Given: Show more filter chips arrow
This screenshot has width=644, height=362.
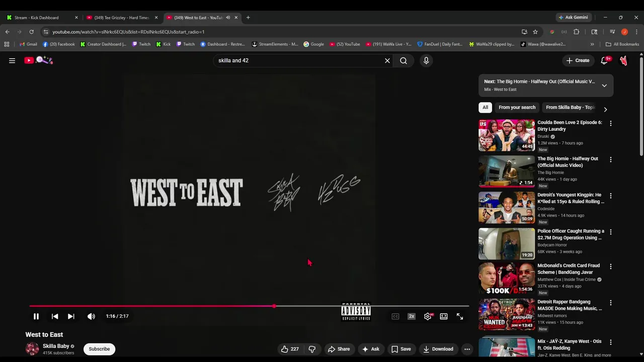Looking at the screenshot, I should point(605,109).
